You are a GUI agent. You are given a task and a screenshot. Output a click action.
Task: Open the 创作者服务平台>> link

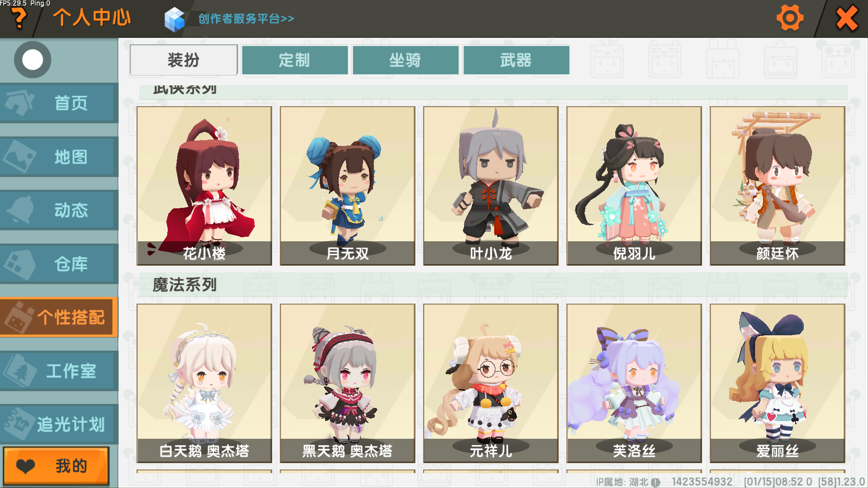click(x=246, y=19)
